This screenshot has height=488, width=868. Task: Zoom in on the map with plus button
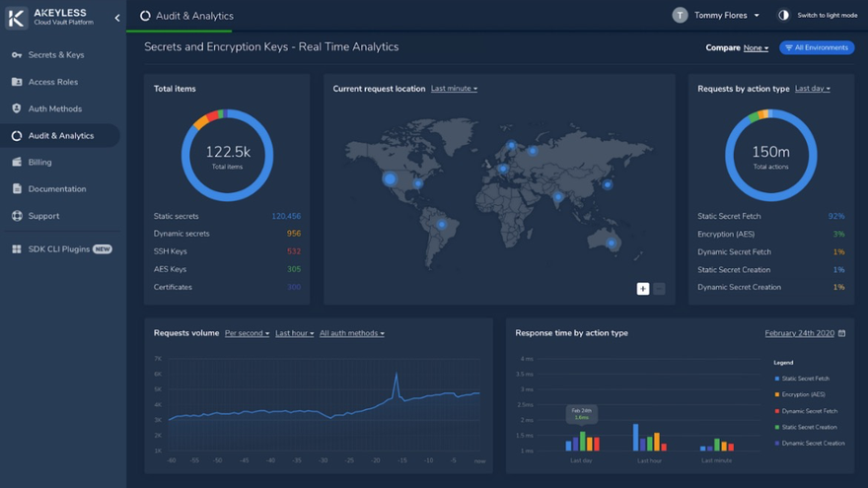643,289
